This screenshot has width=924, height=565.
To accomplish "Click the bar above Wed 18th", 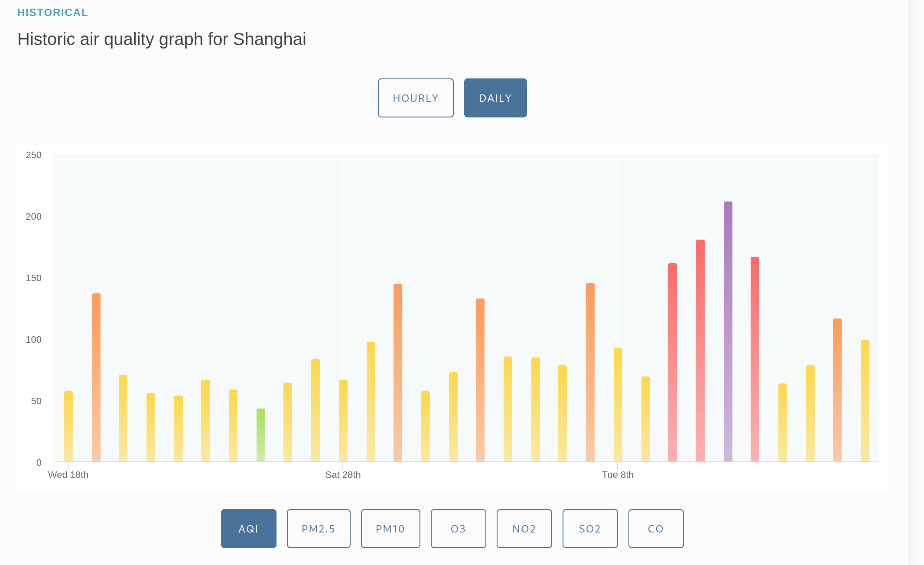I will [x=68, y=426].
